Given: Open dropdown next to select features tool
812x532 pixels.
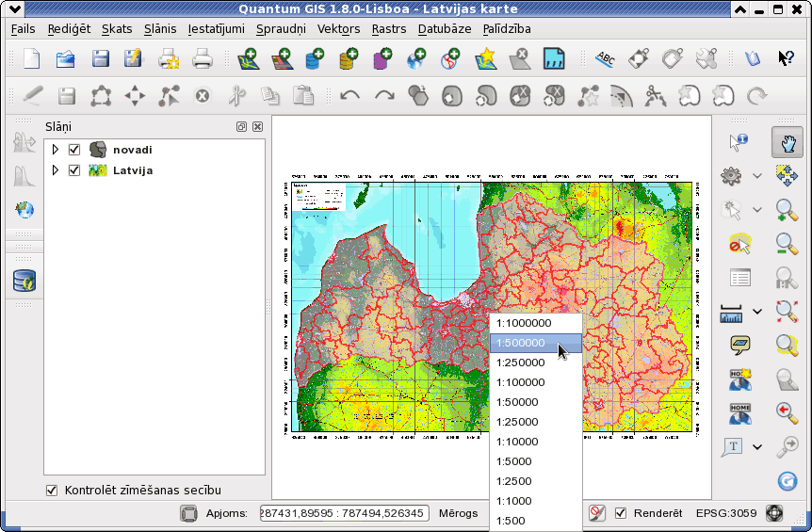Looking at the screenshot, I should (x=757, y=210).
